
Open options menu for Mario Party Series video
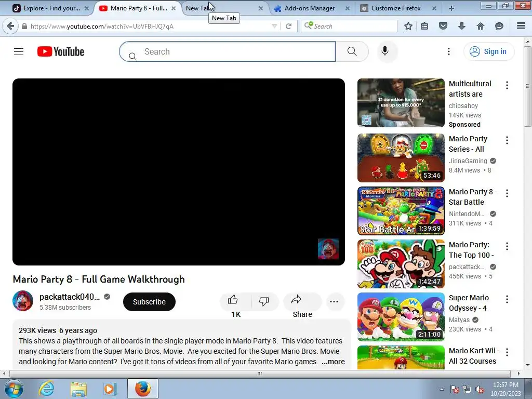[507, 140]
